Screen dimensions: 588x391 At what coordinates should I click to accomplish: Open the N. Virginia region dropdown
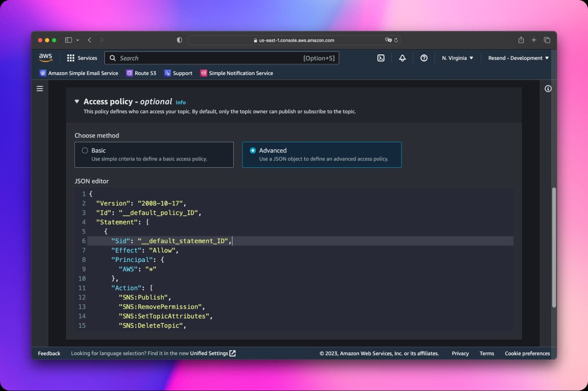tap(457, 58)
